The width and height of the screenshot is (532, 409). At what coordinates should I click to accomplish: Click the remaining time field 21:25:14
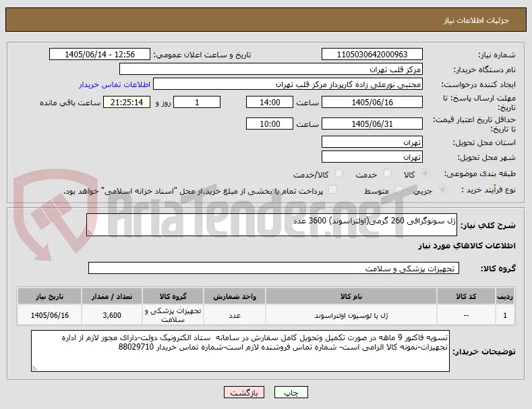127,103
